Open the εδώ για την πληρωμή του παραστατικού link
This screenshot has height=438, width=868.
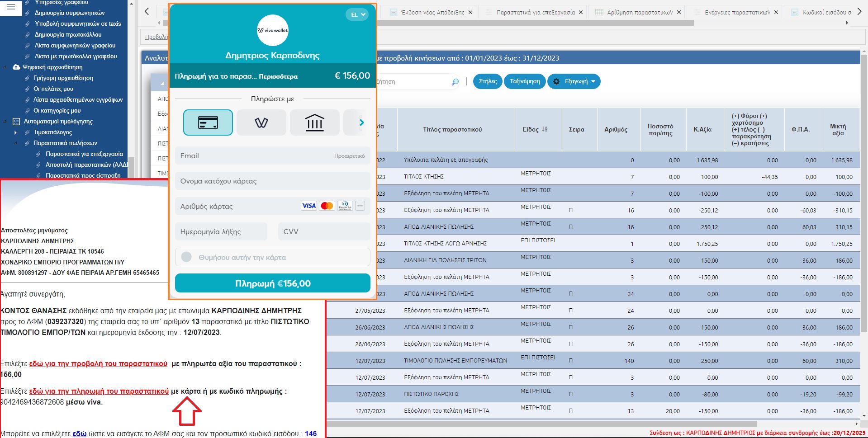point(99,391)
